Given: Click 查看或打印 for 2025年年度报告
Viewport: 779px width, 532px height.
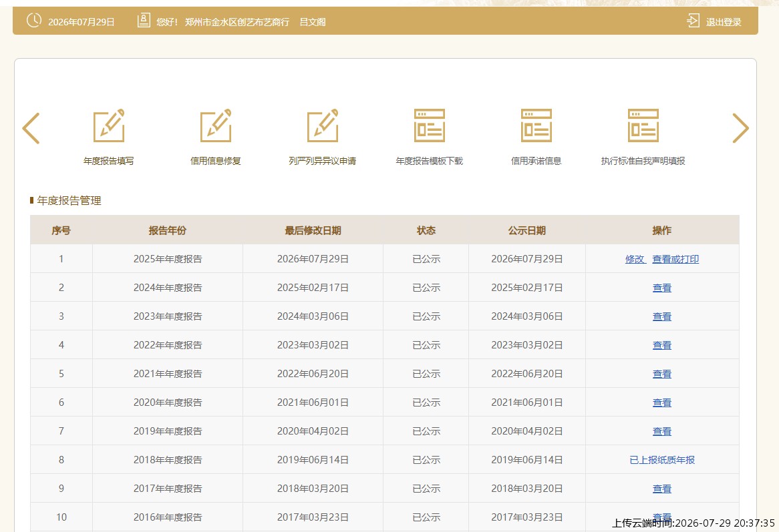Looking at the screenshot, I should pos(675,259).
